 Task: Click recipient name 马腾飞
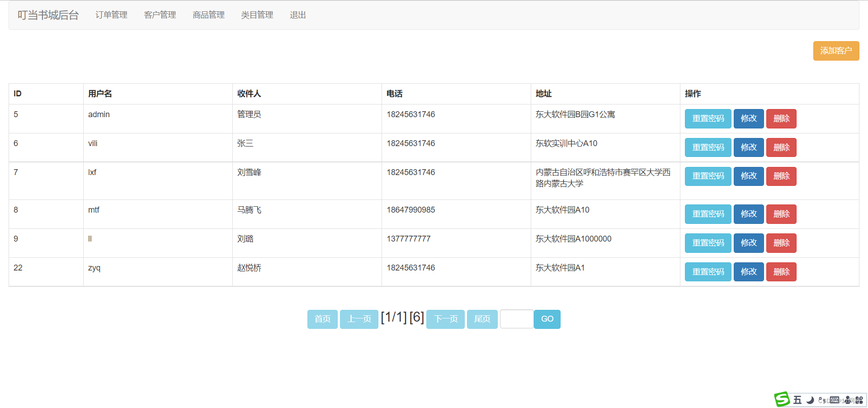(x=249, y=210)
